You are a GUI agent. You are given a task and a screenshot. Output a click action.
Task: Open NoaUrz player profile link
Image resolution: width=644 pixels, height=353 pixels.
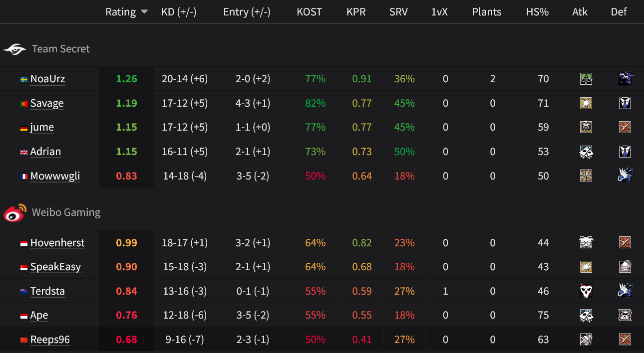click(47, 79)
